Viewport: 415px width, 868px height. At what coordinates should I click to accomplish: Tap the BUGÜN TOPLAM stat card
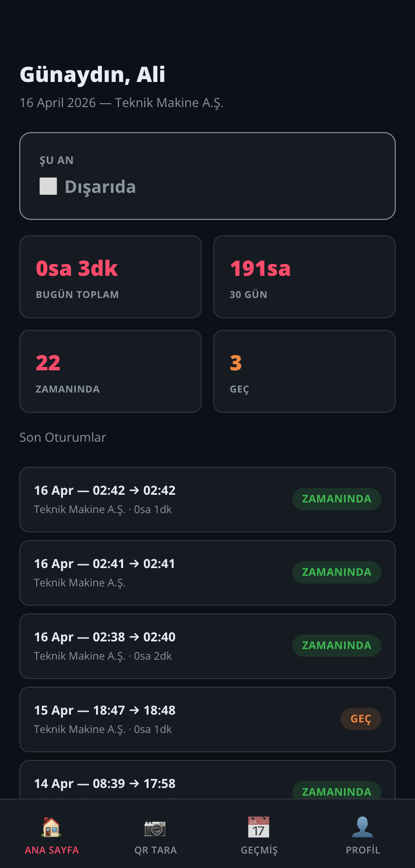tap(111, 277)
